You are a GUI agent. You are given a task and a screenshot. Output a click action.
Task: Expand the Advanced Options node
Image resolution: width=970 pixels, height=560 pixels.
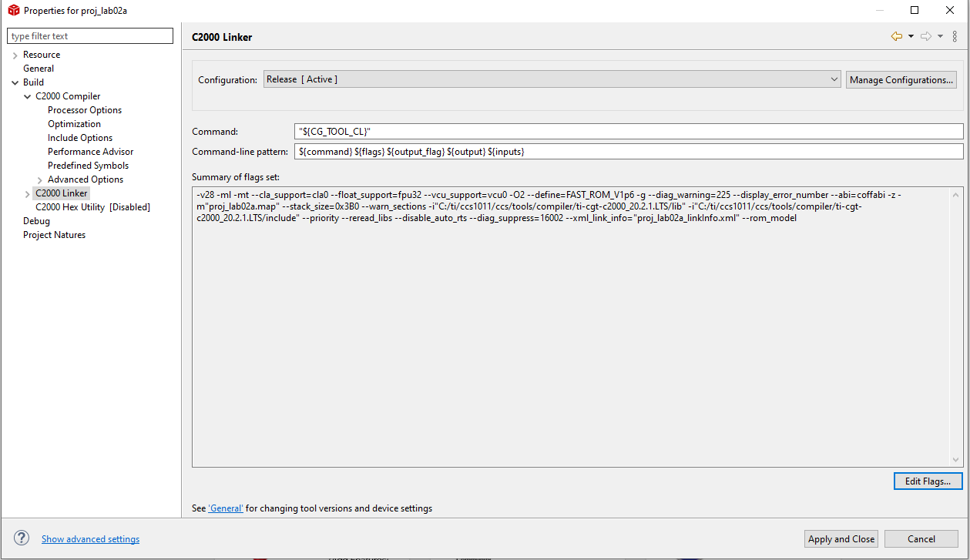pyautogui.click(x=40, y=179)
